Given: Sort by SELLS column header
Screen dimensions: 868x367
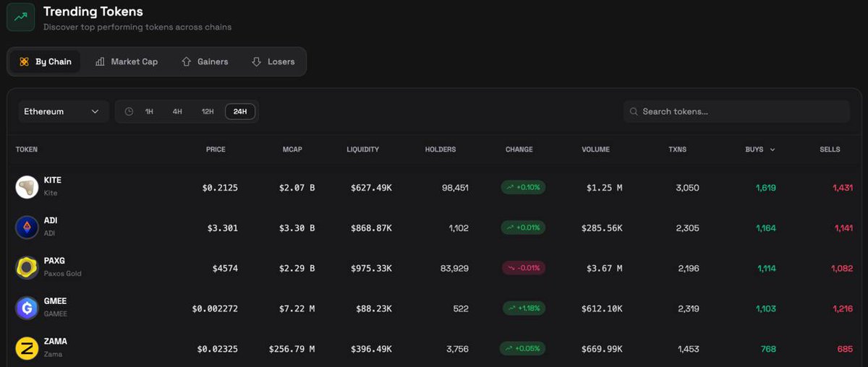Looking at the screenshot, I should click(x=830, y=150).
